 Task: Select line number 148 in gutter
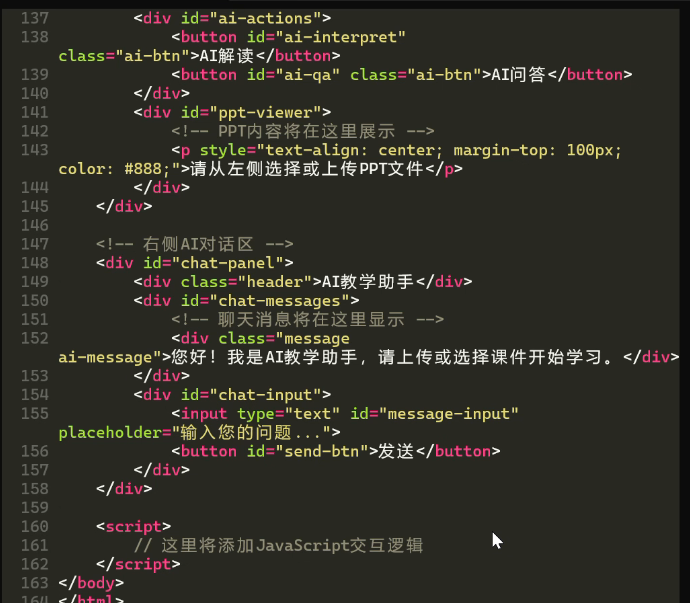coord(35,263)
